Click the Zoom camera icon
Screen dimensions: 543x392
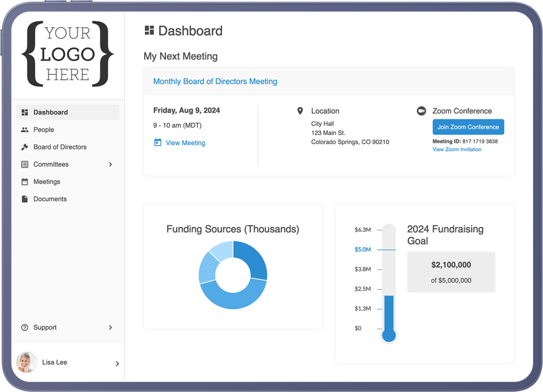[x=421, y=110]
